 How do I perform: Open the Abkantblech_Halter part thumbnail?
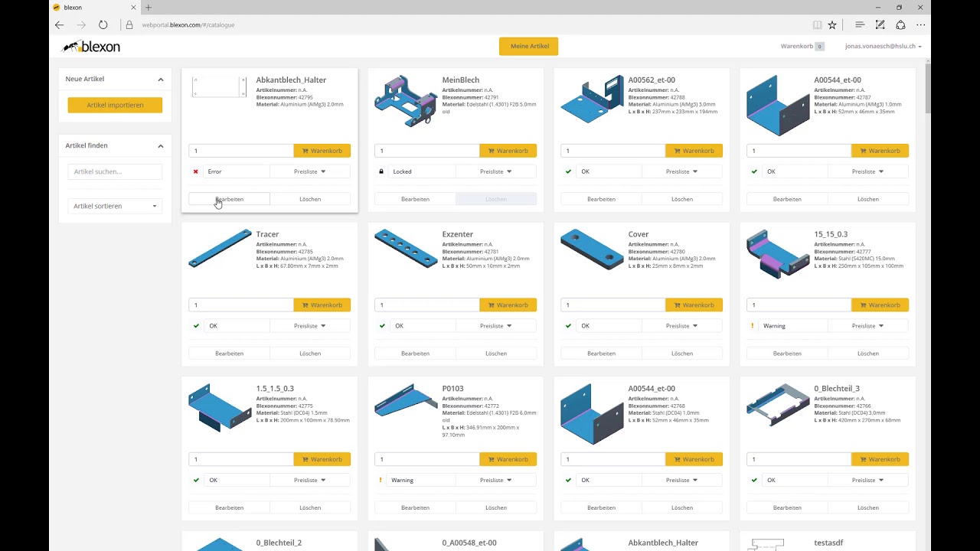coord(220,86)
